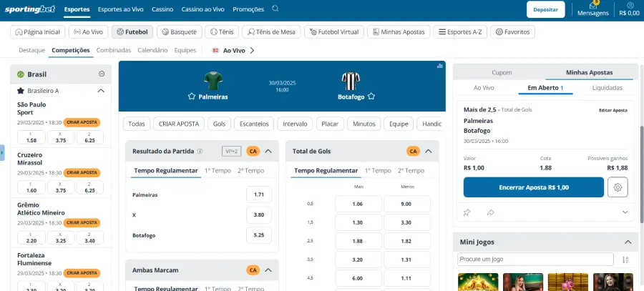This screenshot has width=644, height=291.
Task: Click the Depositar button
Action: (x=545, y=9)
